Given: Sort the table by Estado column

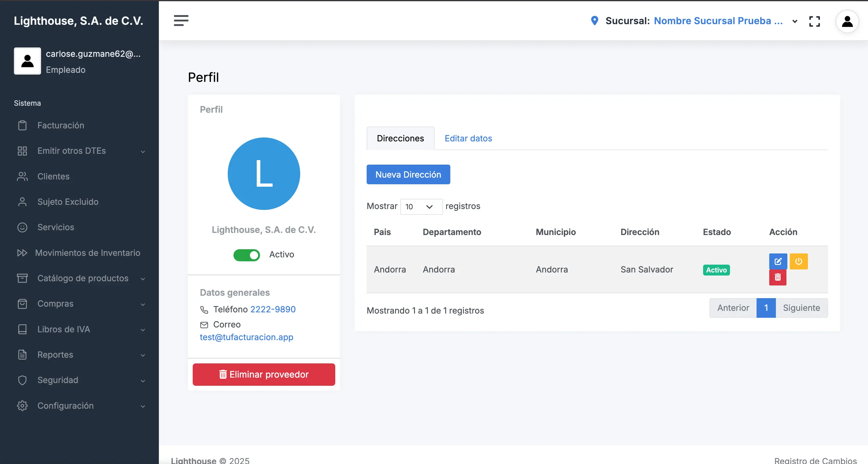Looking at the screenshot, I should click(x=717, y=232).
